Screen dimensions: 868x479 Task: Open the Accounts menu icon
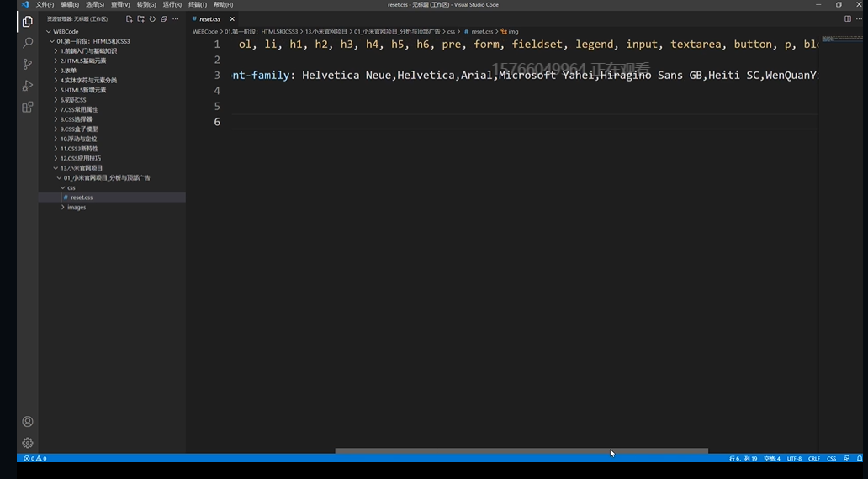[x=27, y=422]
